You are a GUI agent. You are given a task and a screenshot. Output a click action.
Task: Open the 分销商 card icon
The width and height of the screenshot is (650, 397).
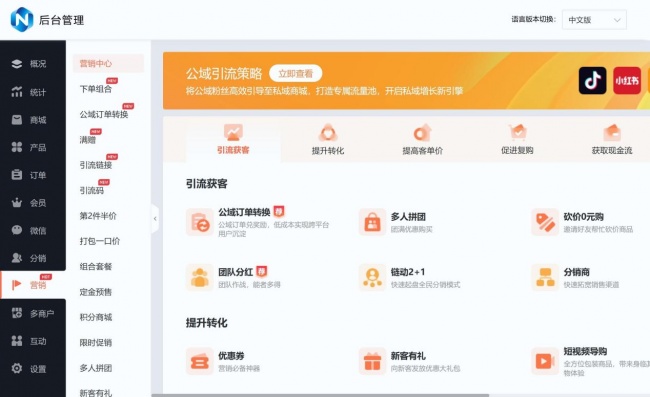tap(545, 278)
